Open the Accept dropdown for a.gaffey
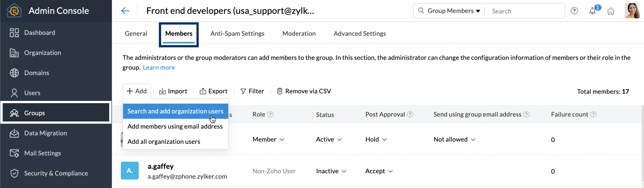The width and height of the screenshot is (644, 188). coord(379,171)
